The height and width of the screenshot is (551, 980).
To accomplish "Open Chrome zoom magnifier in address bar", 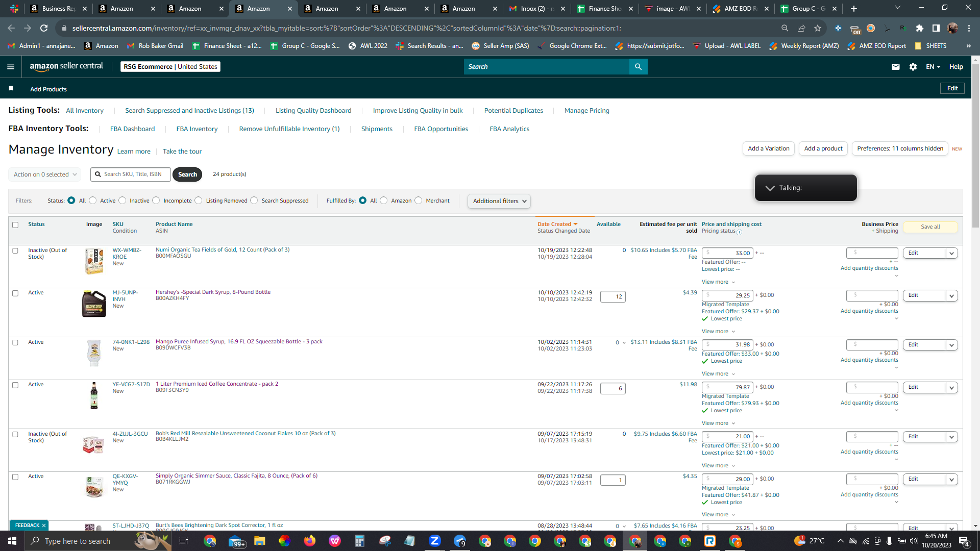I will tap(785, 28).
